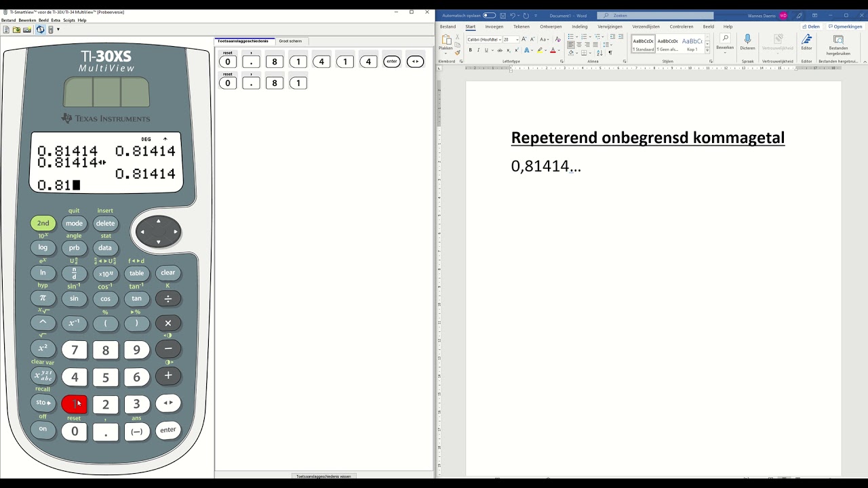
Task: Select the Toetsaanslaggeschiedenis tab
Action: pos(243,41)
